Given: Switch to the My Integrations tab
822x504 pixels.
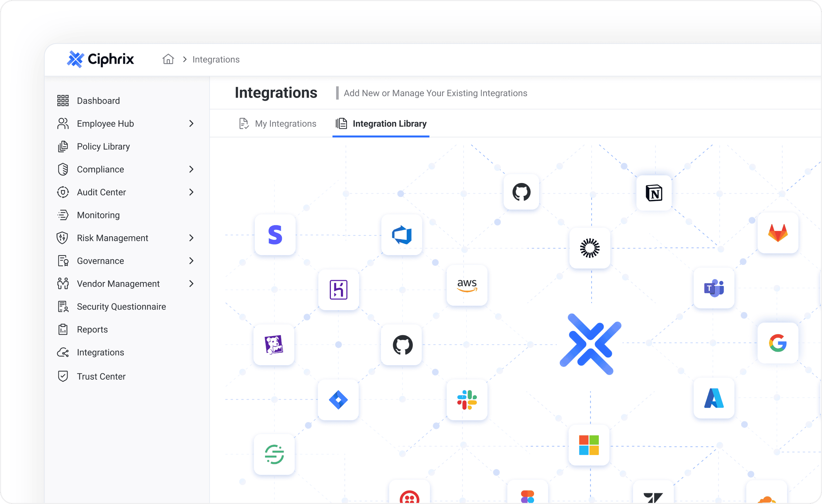Looking at the screenshot, I should [278, 124].
